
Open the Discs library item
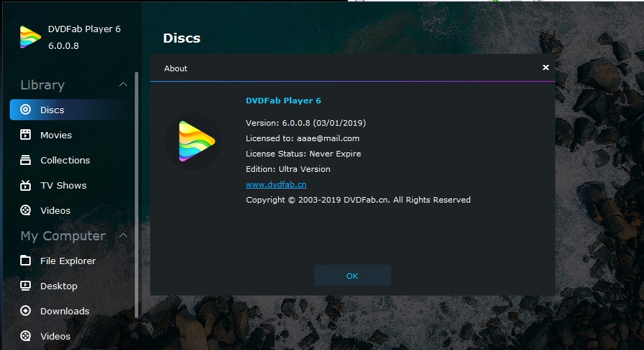tap(71, 110)
